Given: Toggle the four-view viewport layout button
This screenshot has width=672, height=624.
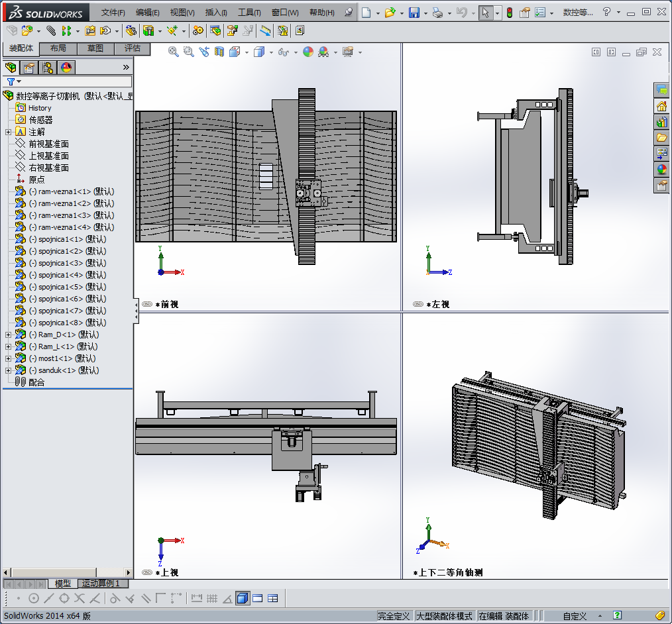Looking at the screenshot, I should click(272, 598).
